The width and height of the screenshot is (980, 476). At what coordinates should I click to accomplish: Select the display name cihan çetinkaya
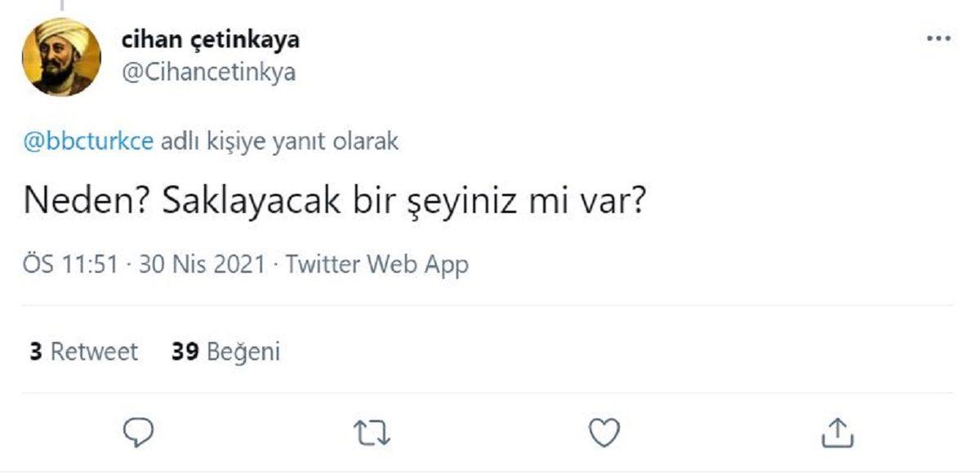(211, 38)
